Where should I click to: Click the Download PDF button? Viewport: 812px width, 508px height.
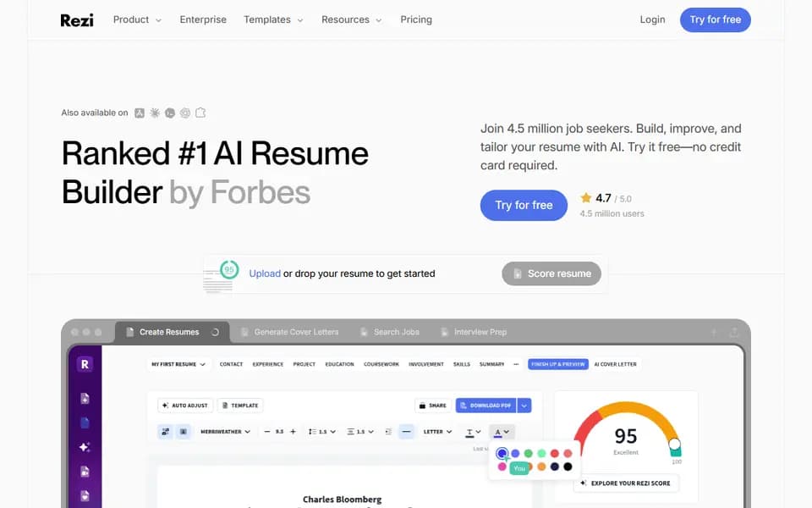[x=486, y=406]
